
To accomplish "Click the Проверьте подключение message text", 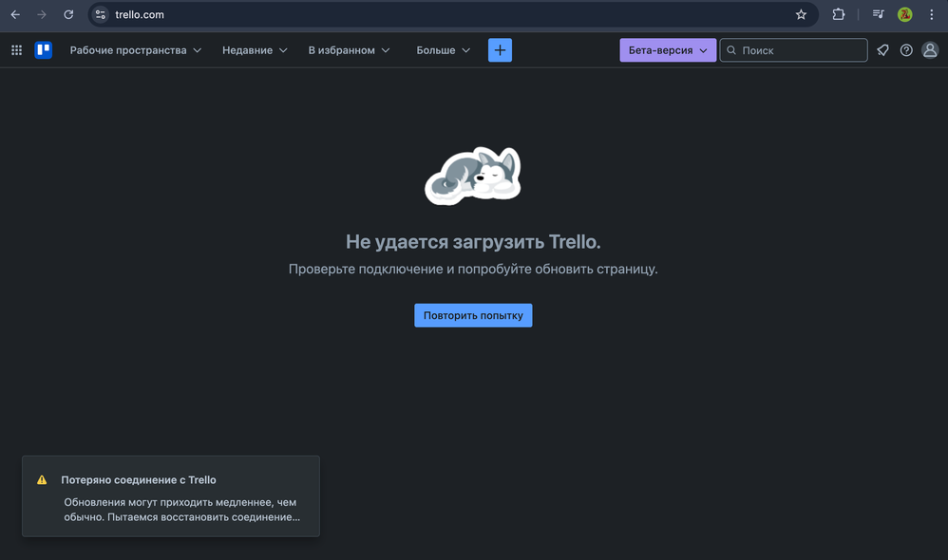I will 473,269.
